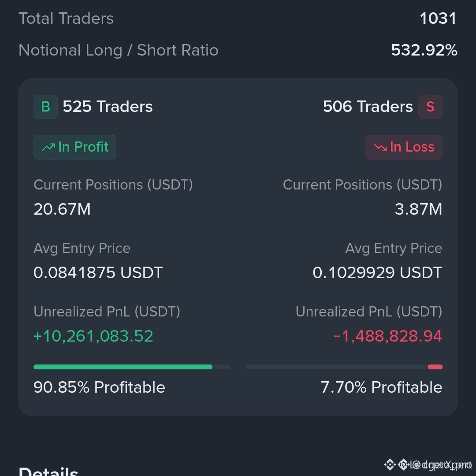This screenshot has height=476, width=476.
Task: Click the +10,261,083.52 unrealized PnL
Action: [x=93, y=336]
